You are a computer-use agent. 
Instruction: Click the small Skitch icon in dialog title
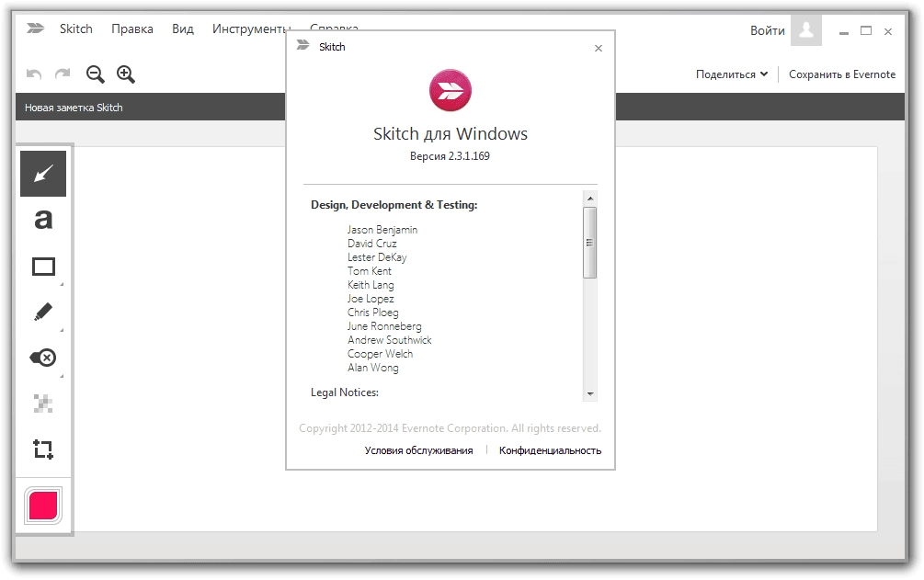[302, 45]
